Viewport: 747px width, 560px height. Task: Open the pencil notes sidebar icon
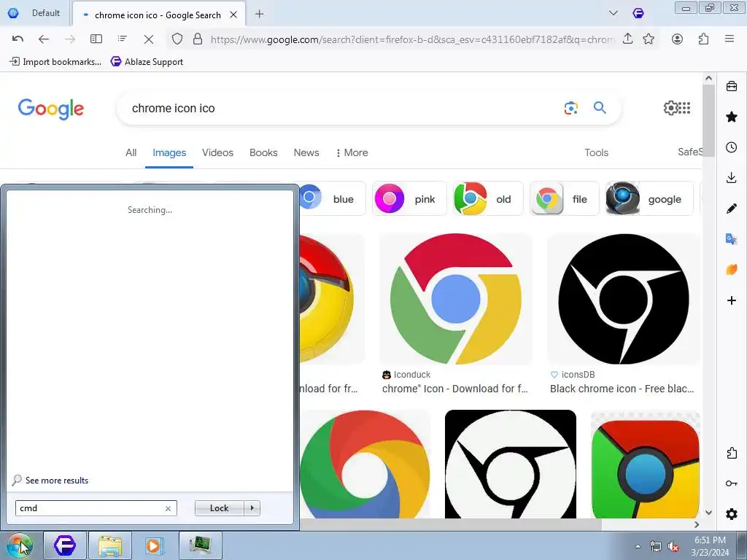(x=731, y=209)
